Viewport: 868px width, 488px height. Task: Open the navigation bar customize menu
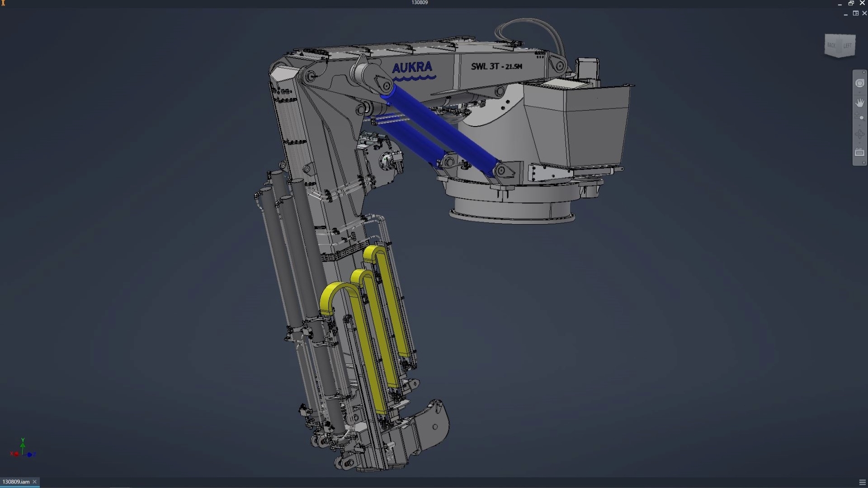pyautogui.click(x=864, y=163)
